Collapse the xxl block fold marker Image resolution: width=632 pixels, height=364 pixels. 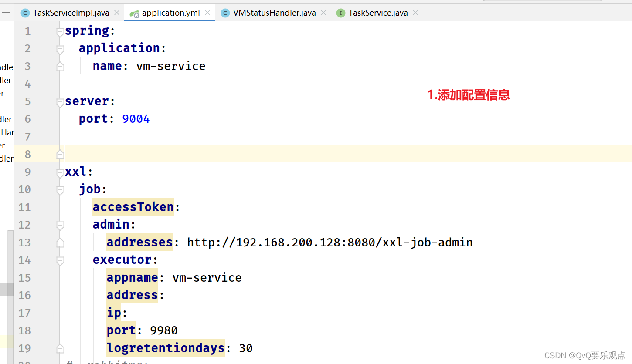pyautogui.click(x=60, y=173)
